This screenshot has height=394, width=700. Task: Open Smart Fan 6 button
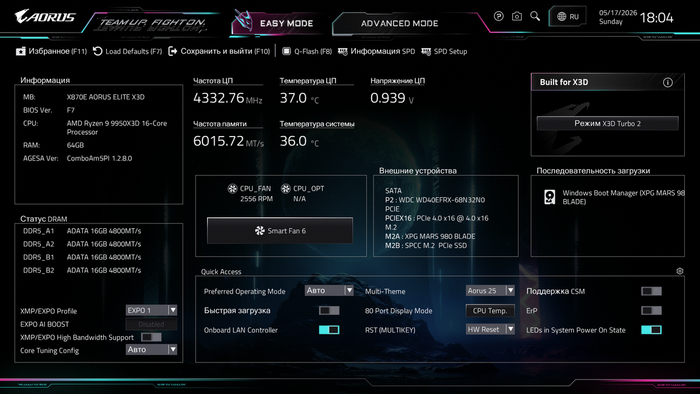click(280, 231)
